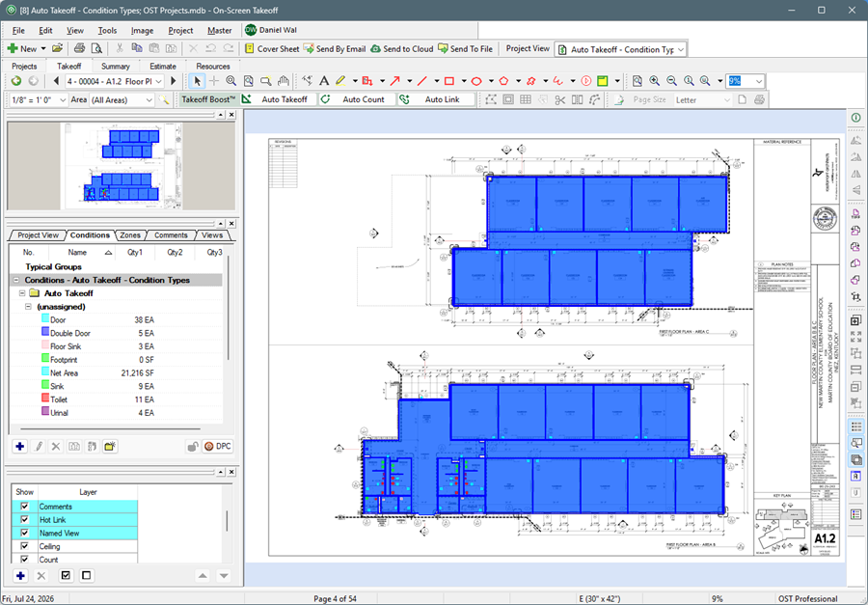Image resolution: width=868 pixels, height=605 pixels.
Task: Click the Zoom in magnifier icon
Action: 654,81
